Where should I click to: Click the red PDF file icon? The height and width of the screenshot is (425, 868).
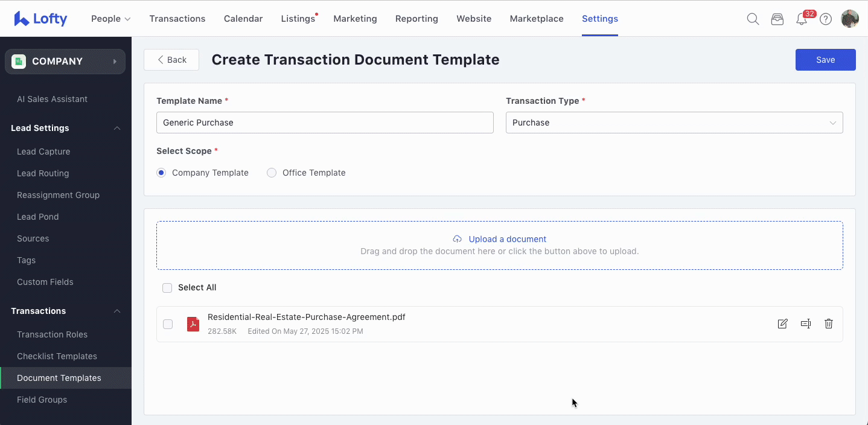point(193,324)
